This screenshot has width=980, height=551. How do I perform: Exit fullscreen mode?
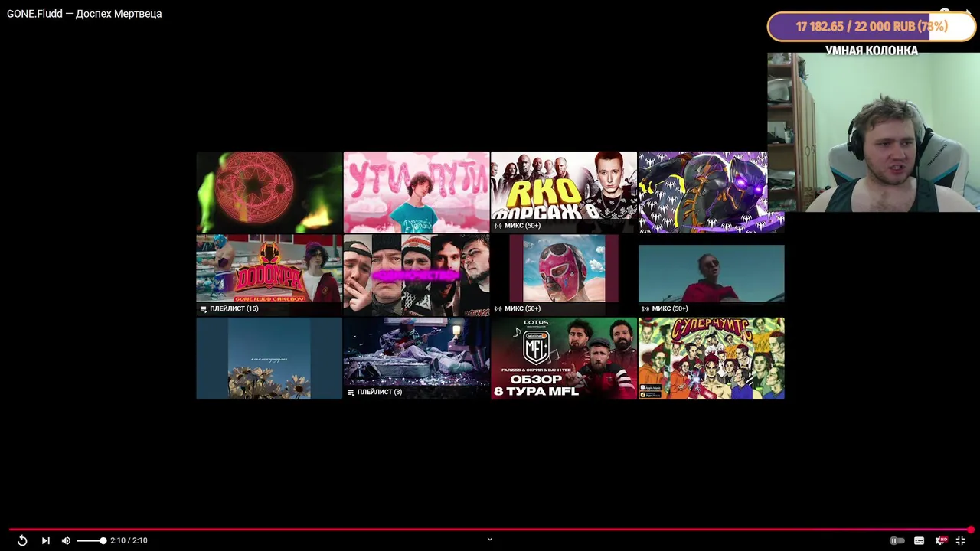[x=960, y=540]
